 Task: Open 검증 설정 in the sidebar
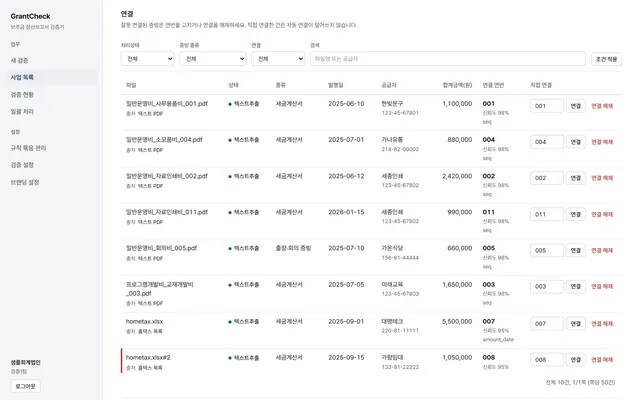click(x=22, y=165)
